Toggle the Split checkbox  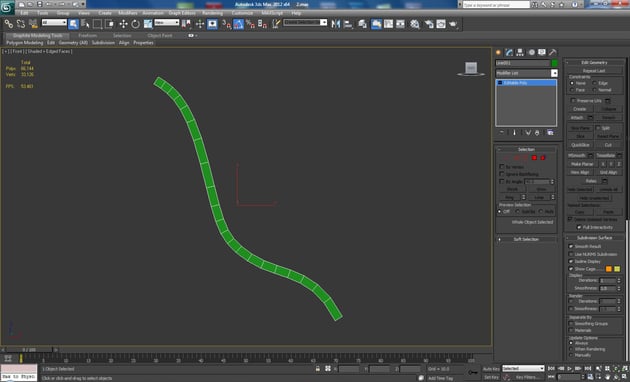[598, 128]
